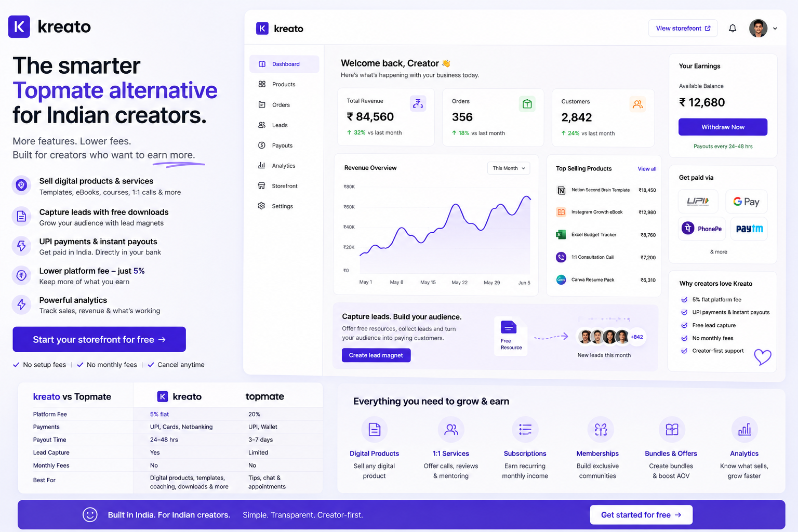Click '₹ 84,560' total revenue value
The height and width of the screenshot is (532, 798).
point(370,117)
